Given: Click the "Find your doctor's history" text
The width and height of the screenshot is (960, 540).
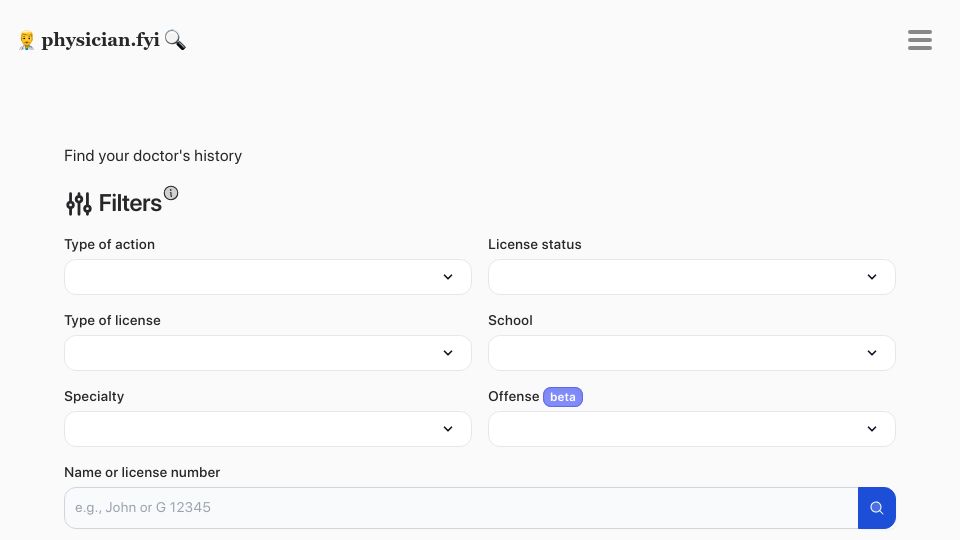Looking at the screenshot, I should point(153,156).
